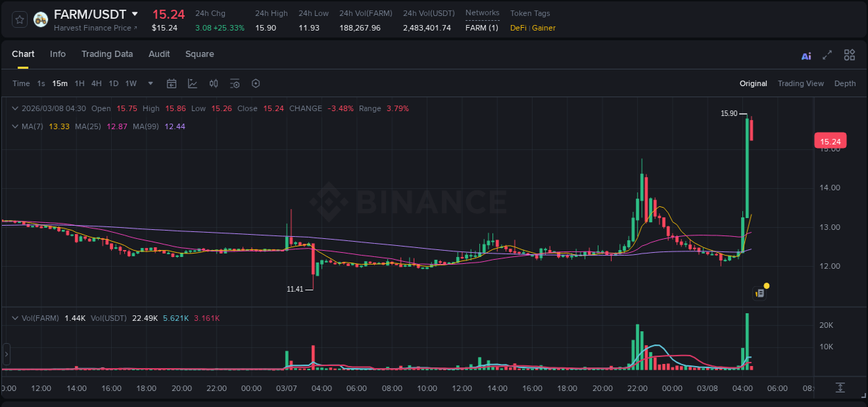Click the 15.24 price label on the axis
The width and height of the screenshot is (868, 407).
click(831, 140)
